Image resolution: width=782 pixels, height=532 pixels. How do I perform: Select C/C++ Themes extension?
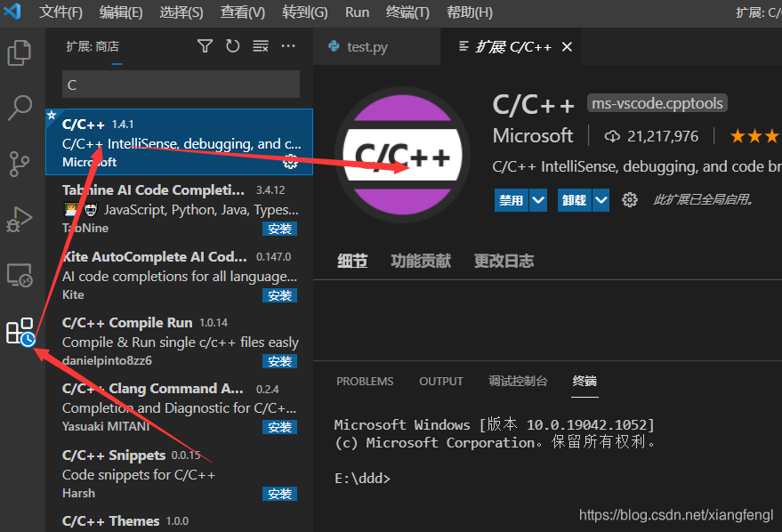coord(179,520)
